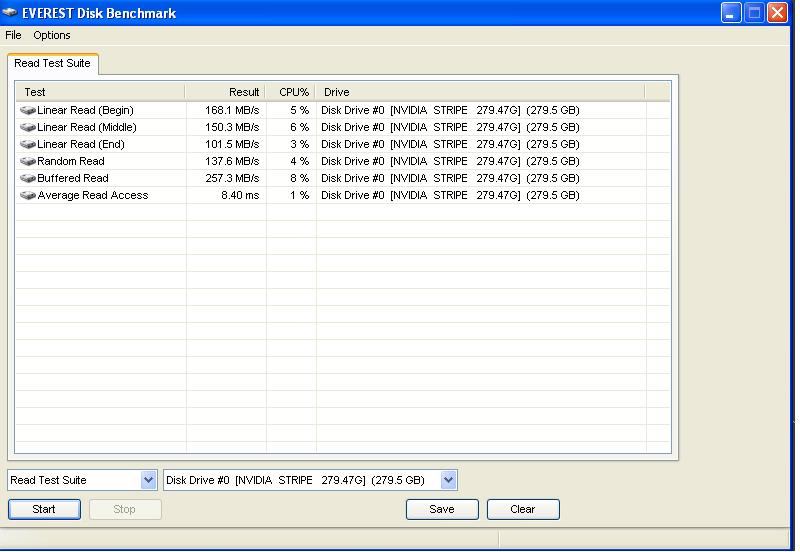The image size is (800, 552).
Task: Click the 4 % CPU value
Action: coord(299,161)
